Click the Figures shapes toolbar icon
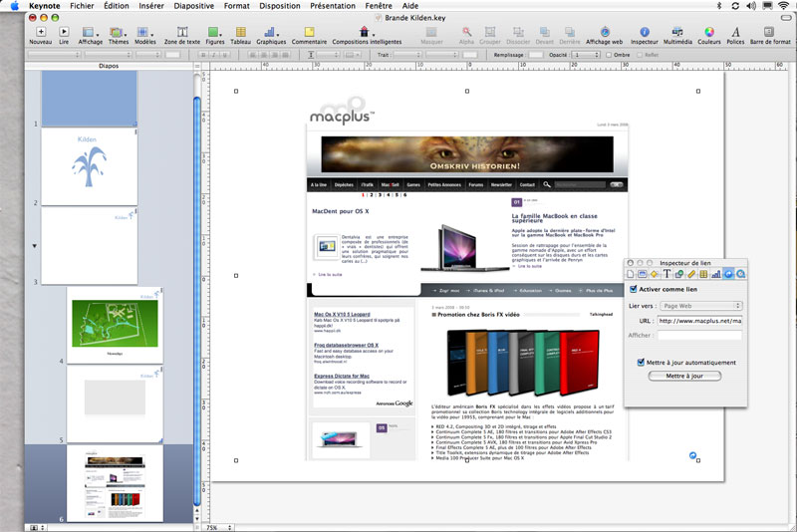 pyautogui.click(x=214, y=32)
